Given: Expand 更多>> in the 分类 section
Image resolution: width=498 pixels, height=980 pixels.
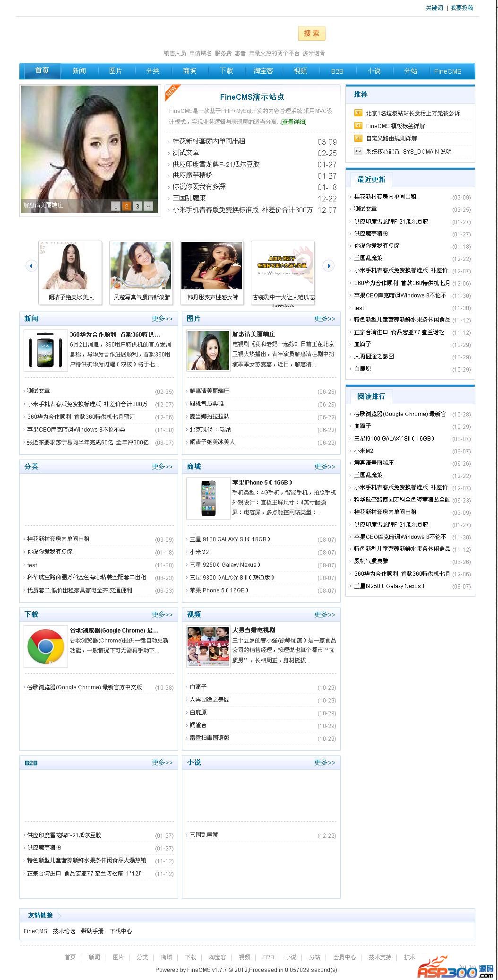Looking at the screenshot, I should [162, 467].
